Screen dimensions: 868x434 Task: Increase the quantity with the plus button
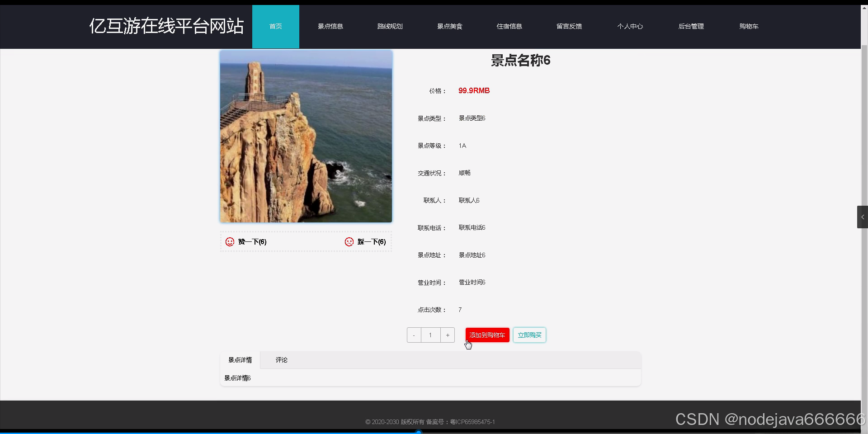(x=448, y=335)
